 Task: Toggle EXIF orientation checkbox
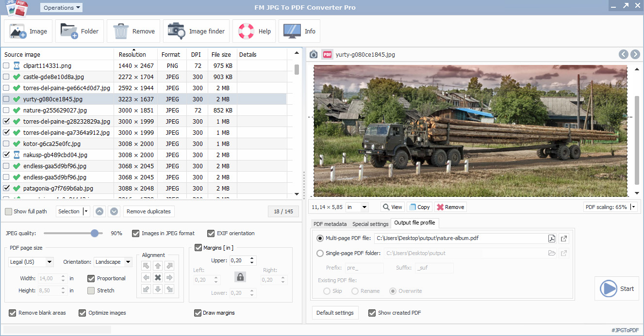[x=211, y=233]
